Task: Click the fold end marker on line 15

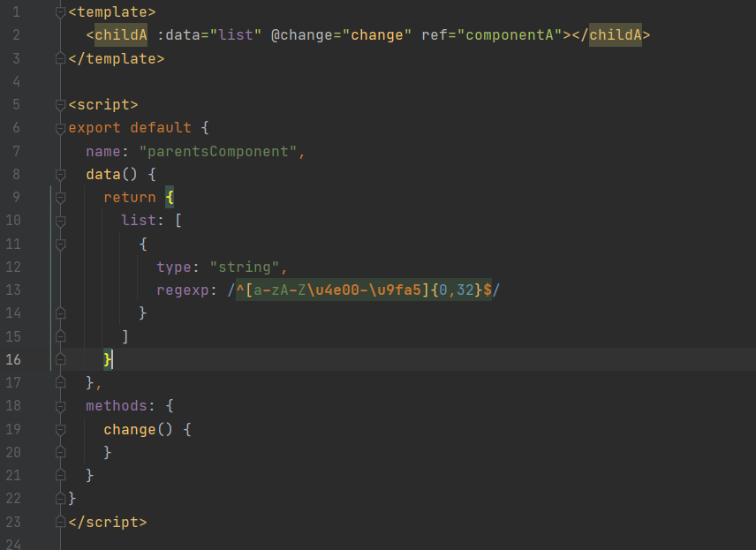Action: click(60, 336)
